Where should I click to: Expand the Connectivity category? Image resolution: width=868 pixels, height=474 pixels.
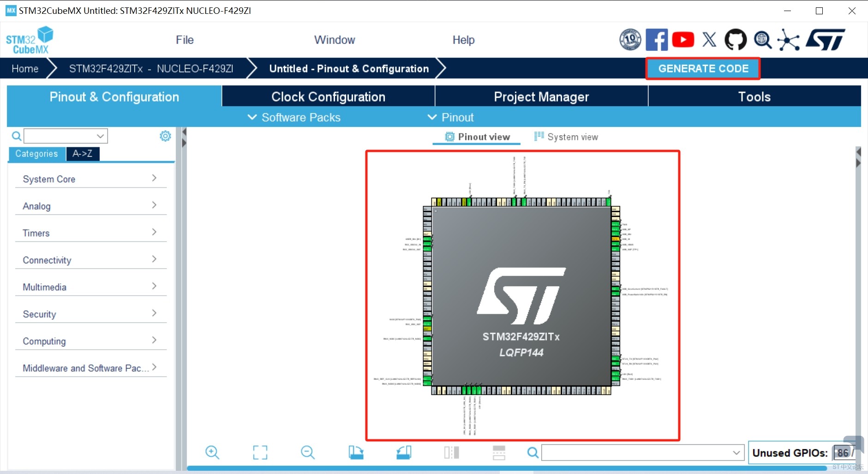(x=90, y=260)
